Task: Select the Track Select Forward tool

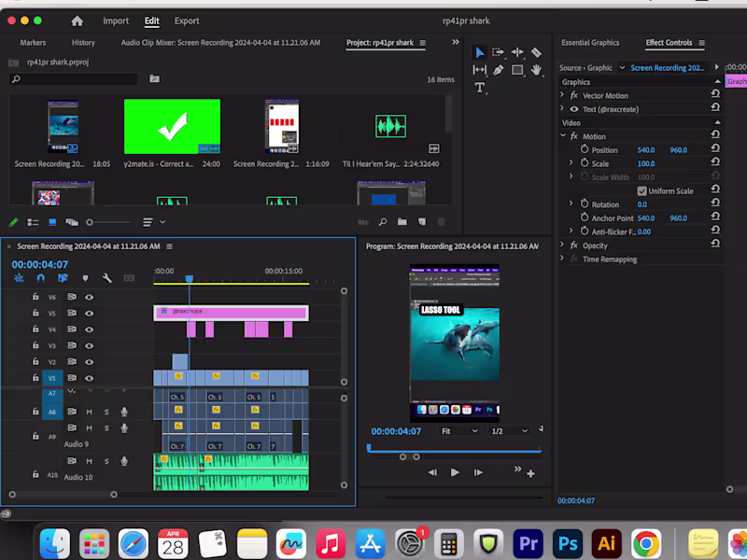Action: coord(498,51)
